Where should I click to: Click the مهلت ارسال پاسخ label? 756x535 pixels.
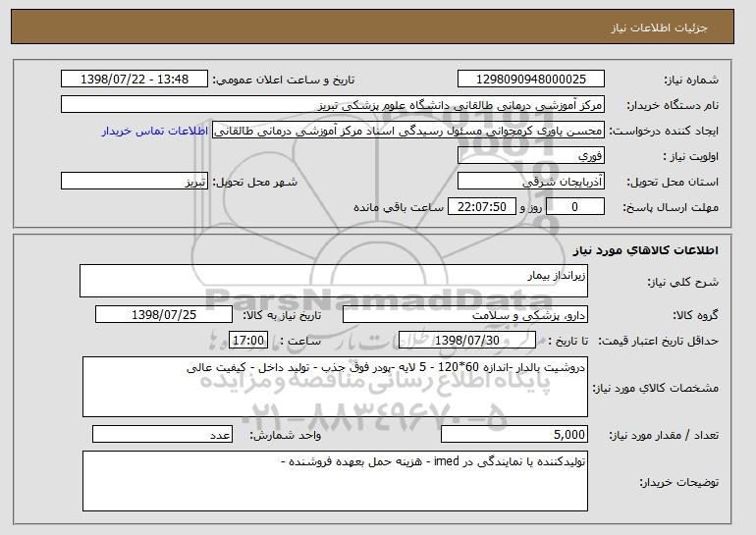click(x=671, y=208)
